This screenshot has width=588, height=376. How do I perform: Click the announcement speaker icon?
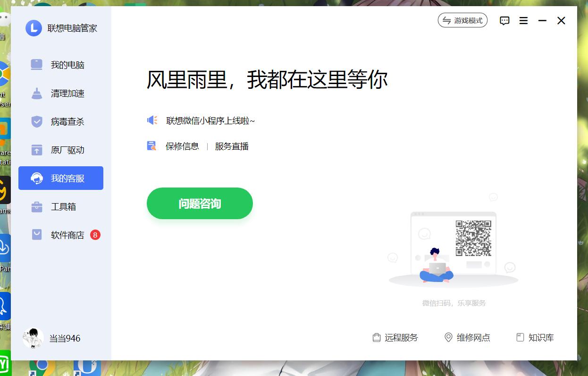coord(151,120)
